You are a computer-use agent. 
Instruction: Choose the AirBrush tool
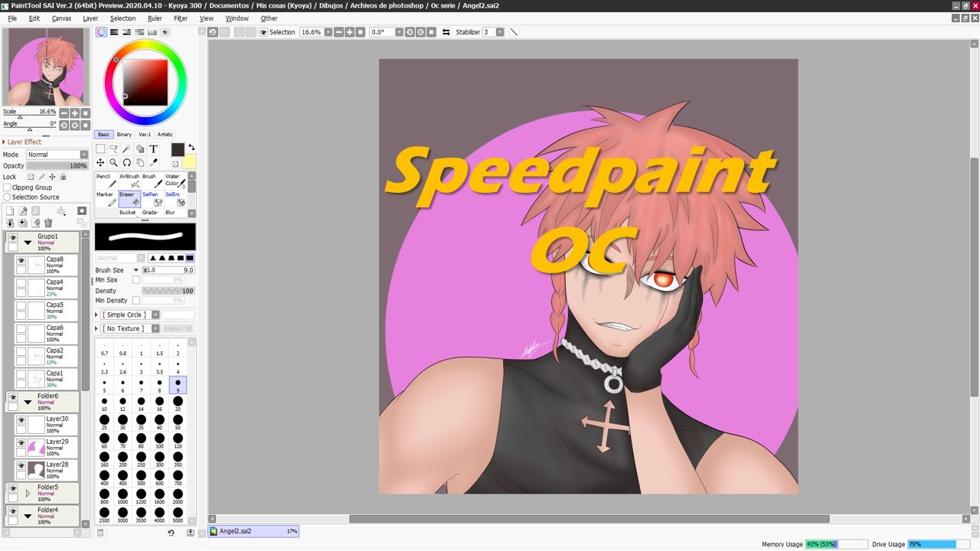point(129,181)
